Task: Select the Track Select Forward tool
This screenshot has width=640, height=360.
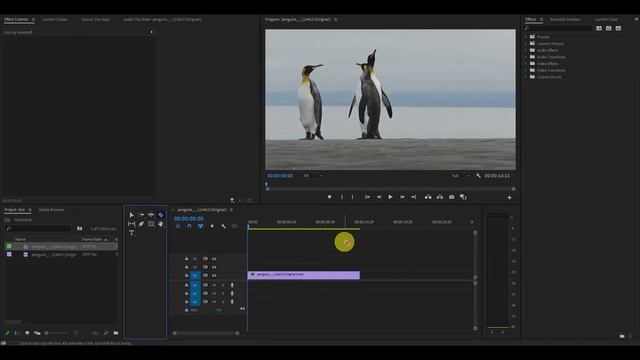Action: pyautogui.click(x=141, y=215)
